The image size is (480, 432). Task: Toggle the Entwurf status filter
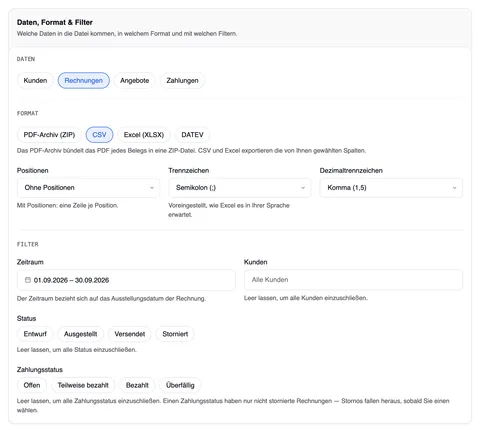[35, 334]
